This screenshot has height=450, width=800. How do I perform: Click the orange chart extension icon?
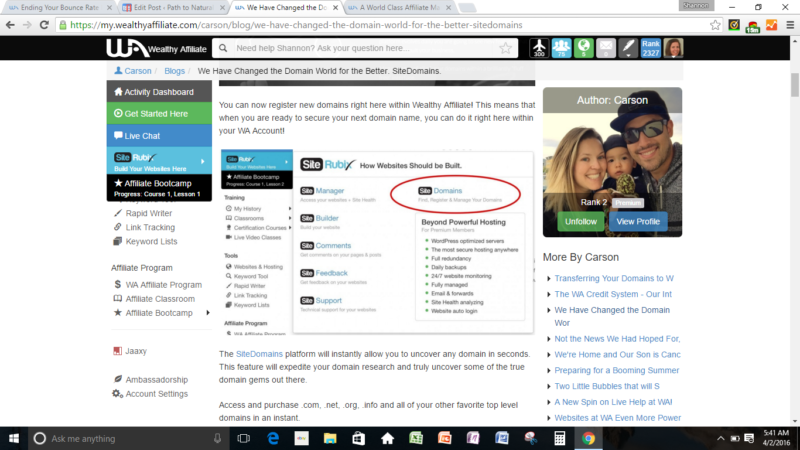pos(771,25)
